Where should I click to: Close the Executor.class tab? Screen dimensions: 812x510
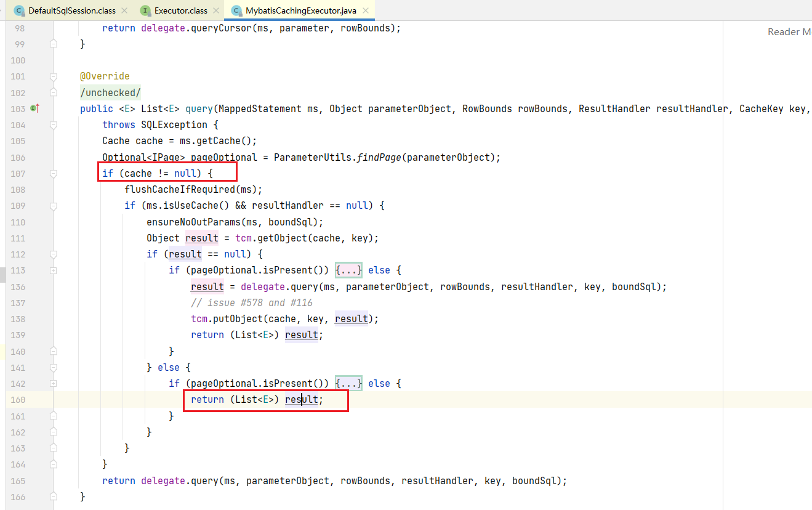tap(215, 10)
